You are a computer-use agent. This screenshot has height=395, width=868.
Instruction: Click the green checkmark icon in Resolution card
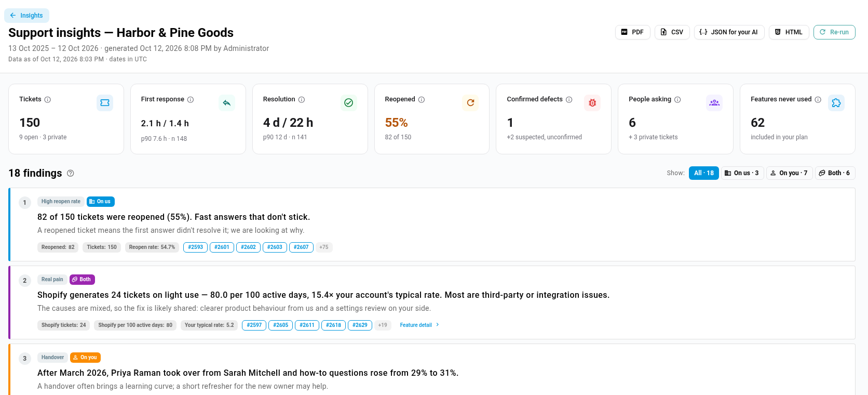point(349,103)
